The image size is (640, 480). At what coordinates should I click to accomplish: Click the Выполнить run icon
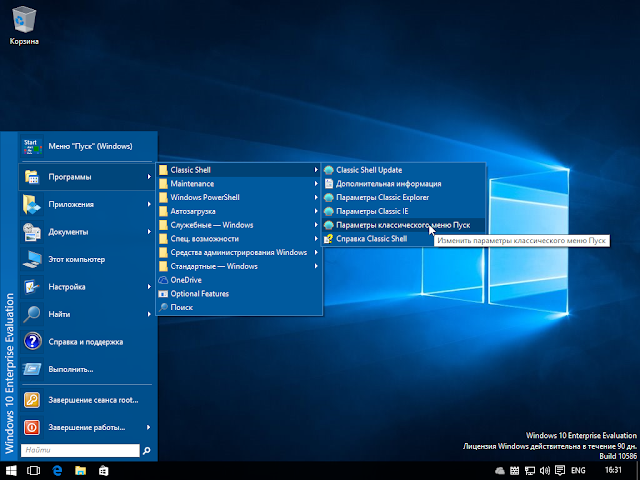[32, 369]
